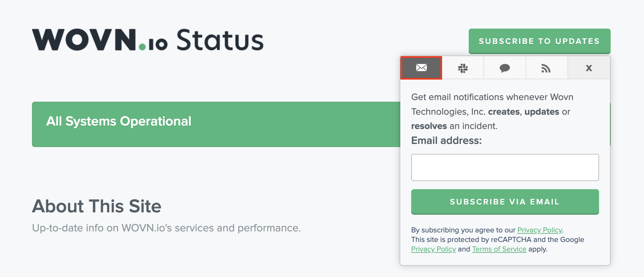The image size is (644, 277).
Task: Open the RSS feed subscription icon
Action: [546, 68]
